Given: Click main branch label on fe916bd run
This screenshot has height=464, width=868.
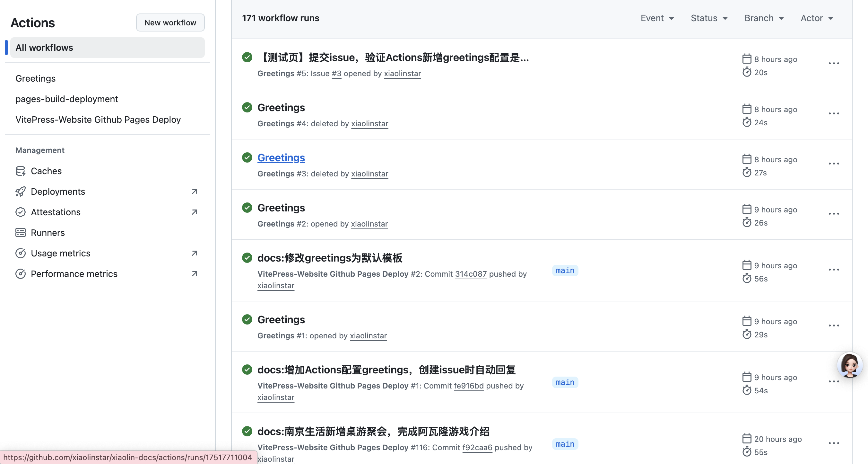Looking at the screenshot, I should tap(565, 382).
